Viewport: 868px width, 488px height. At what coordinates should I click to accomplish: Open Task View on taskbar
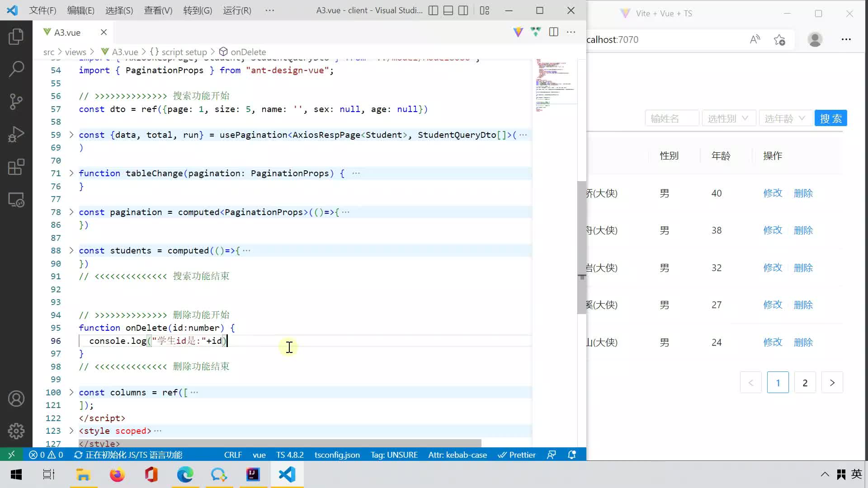49,474
